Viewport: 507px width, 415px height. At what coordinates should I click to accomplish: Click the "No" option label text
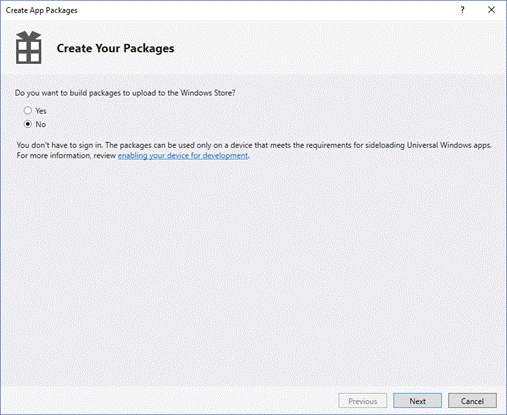coord(41,124)
